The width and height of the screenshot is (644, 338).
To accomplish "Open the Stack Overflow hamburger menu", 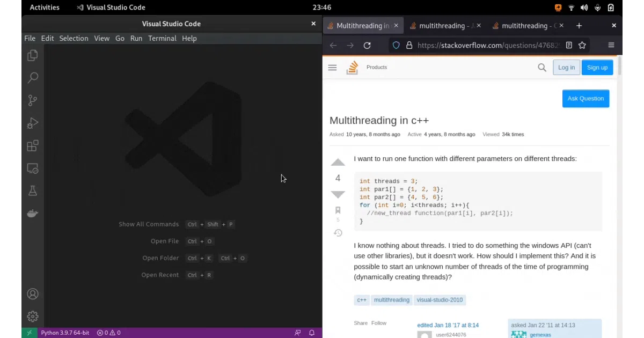I will click(x=332, y=68).
